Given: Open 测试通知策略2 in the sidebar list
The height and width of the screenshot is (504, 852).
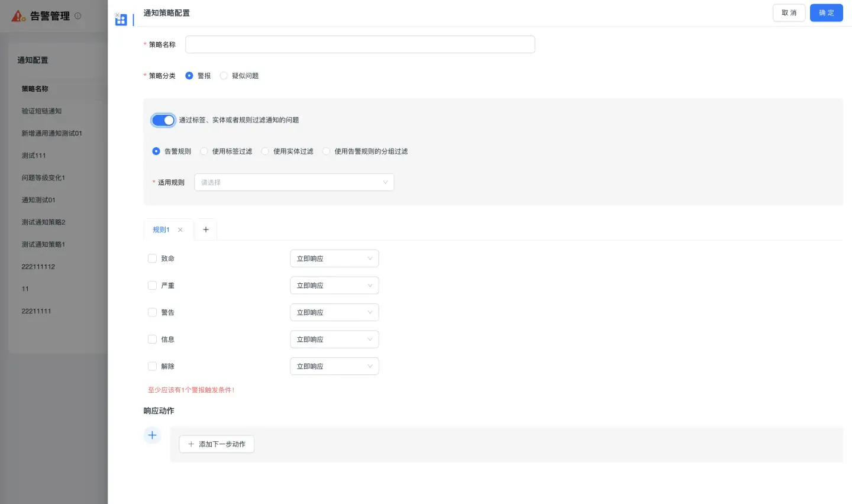Looking at the screenshot, I should (43, 222).
